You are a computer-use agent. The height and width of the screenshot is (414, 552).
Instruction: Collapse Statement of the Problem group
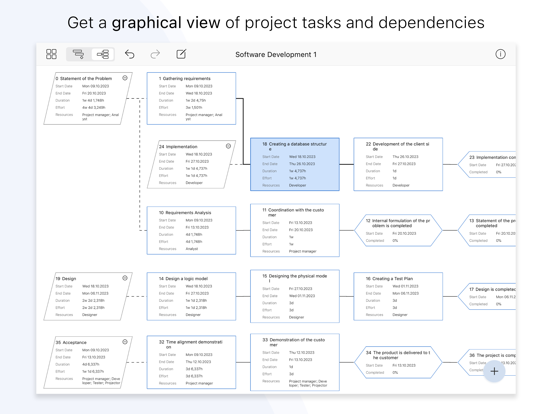click(x=125, y=78)
